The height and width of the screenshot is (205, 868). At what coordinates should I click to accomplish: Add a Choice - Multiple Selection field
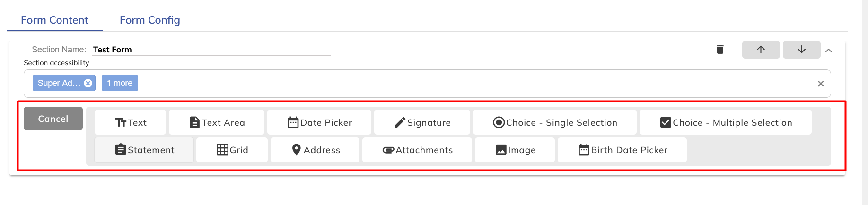click(x=726, y=122)
